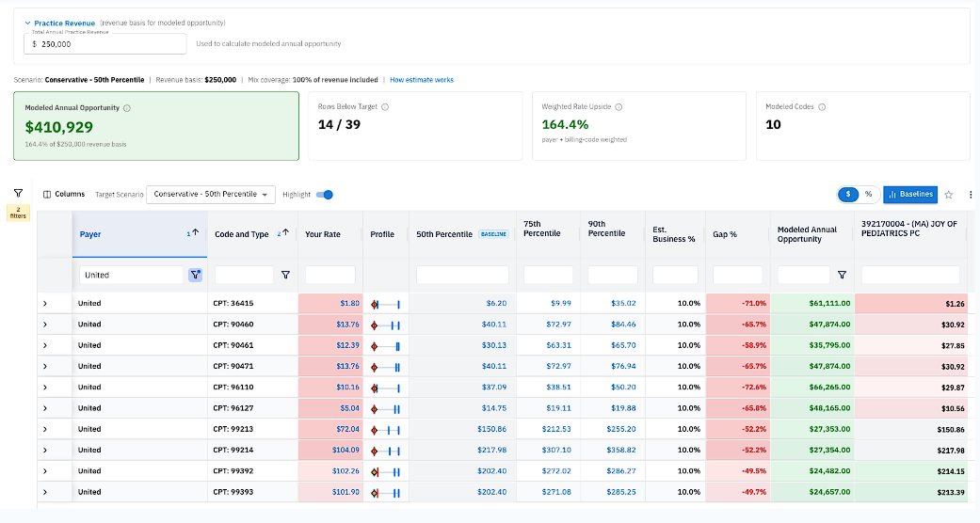Show info for Modeled Annual Opportunity
Screen dimensions: 980x523
pos(127,108)
